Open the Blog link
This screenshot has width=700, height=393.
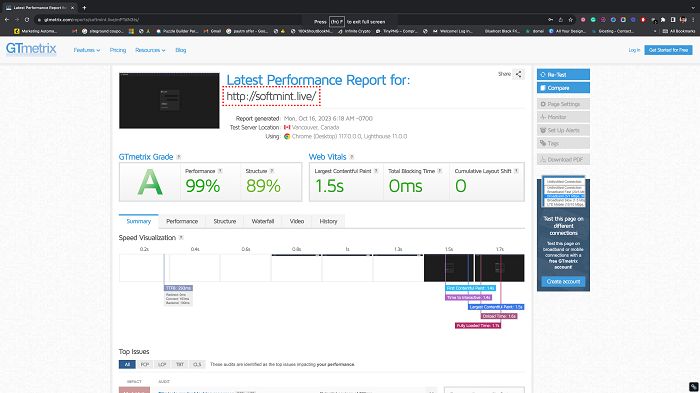[x=181, y=50]
